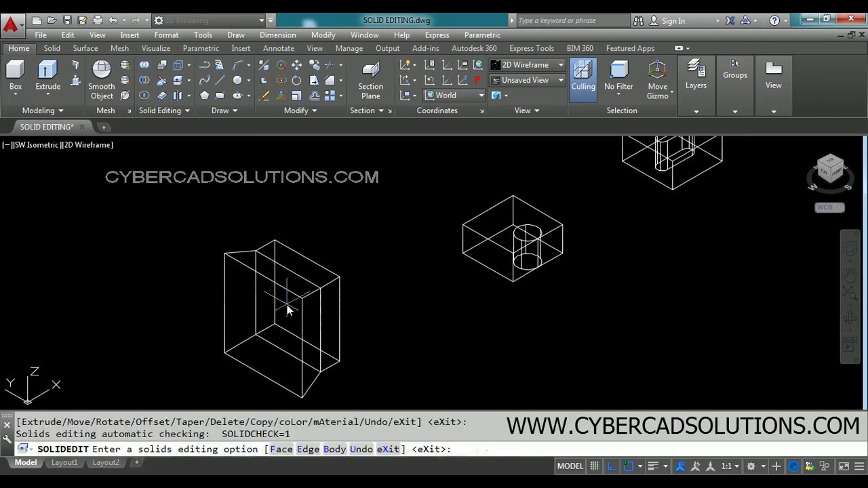Close the SOLID EDITING drawing tab
Viewport: 868px width, 488px height.
coord(82,127)
